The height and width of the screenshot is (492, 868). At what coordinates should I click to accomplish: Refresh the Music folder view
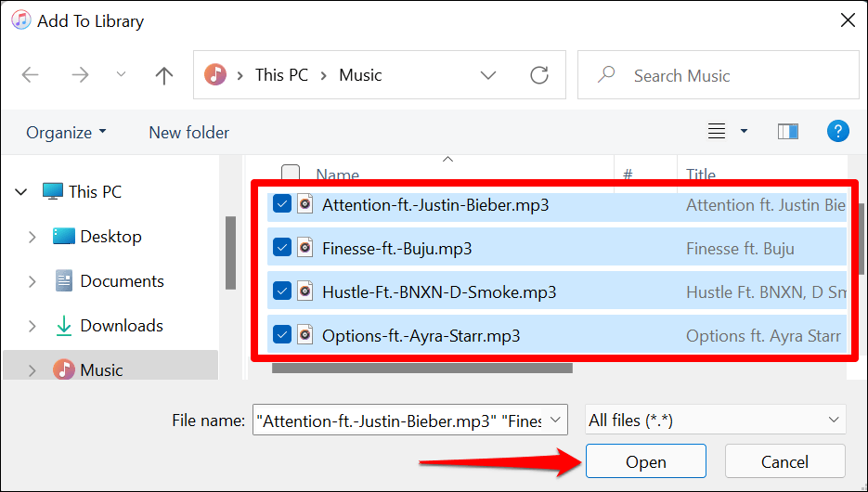click(538, 75)
